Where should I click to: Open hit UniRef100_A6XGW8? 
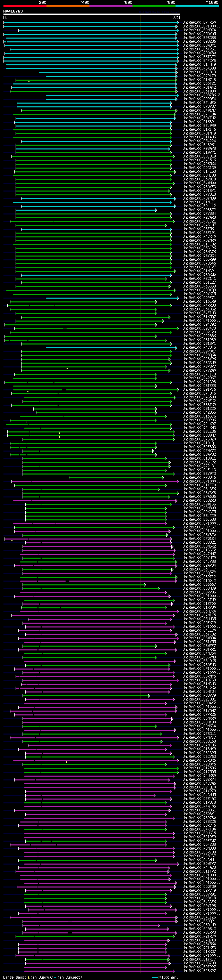[199, 68]
